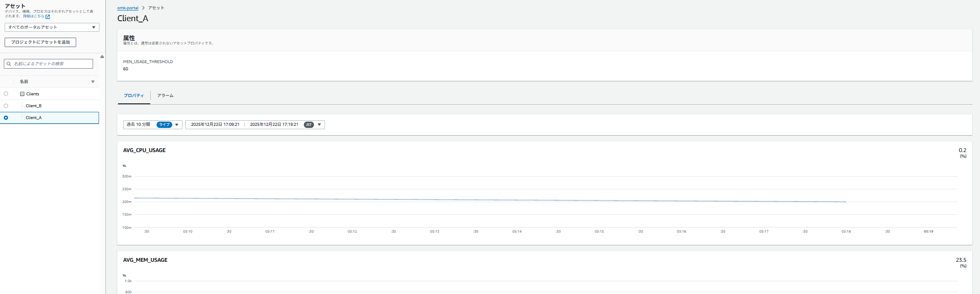Viewport: 980px width, 294px height.
Task: Click the ライブ badge in time range
Action: [164, 125]
